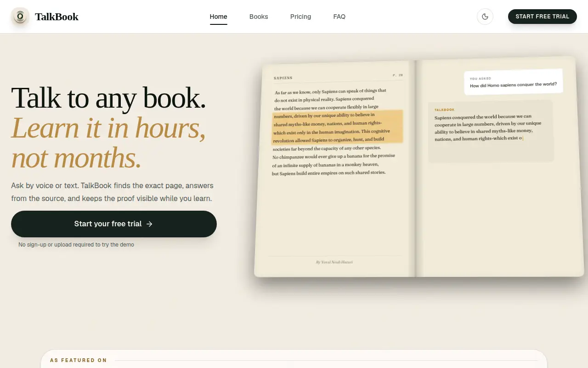Click the 'YOU ASKED' label
This screenshot has width=588, height=368.
tap(480, 79)
